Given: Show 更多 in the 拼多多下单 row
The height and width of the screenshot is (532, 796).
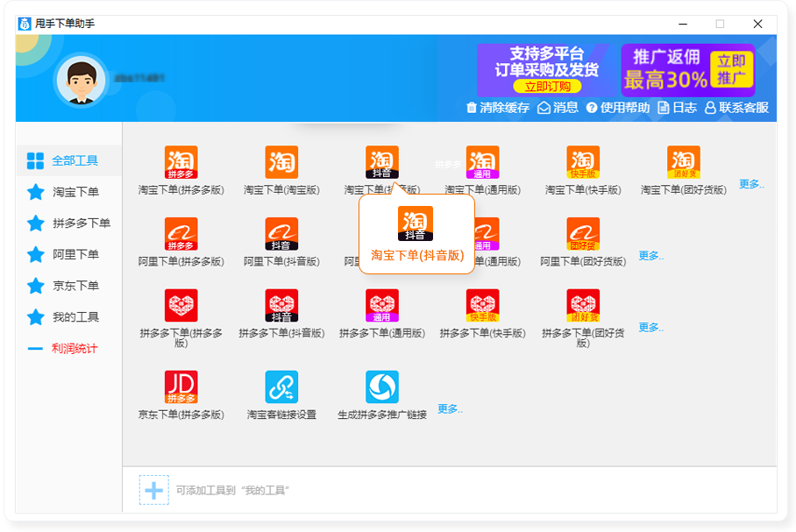Looking at the screenshot, I should pos(650,327).
